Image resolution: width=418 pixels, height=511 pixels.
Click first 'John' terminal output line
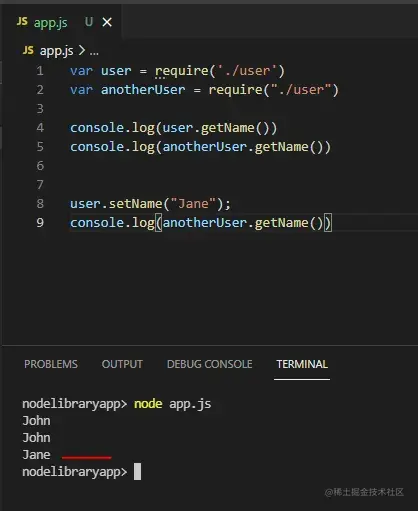click(36, 421)
